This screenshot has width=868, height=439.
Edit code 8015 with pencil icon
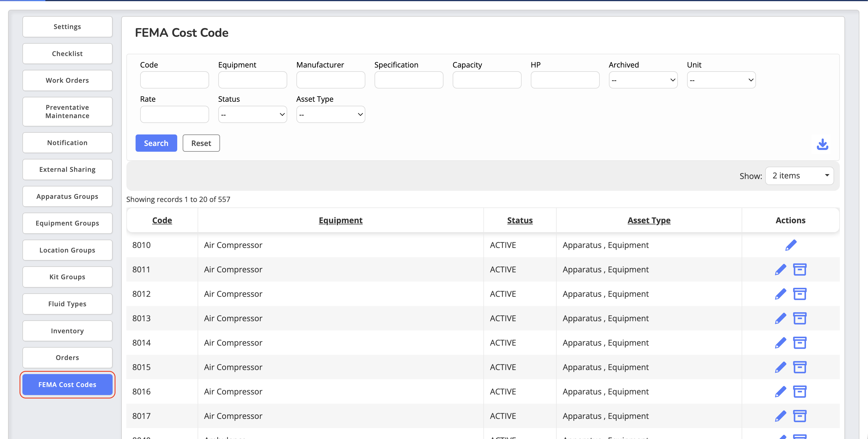(780, 367)
